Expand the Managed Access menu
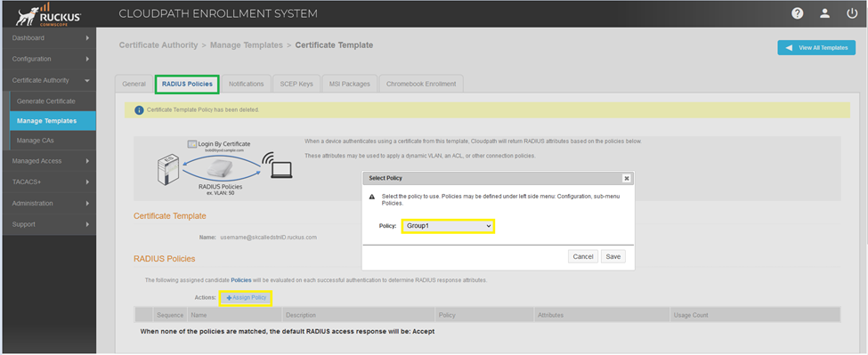The width and height of the screenshot is (868, 355). pyautogui.click(x=49, y=161)
